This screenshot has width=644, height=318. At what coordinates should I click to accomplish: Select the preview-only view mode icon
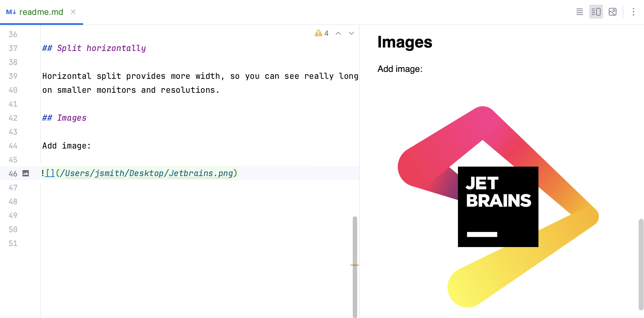tap(613, 12)
